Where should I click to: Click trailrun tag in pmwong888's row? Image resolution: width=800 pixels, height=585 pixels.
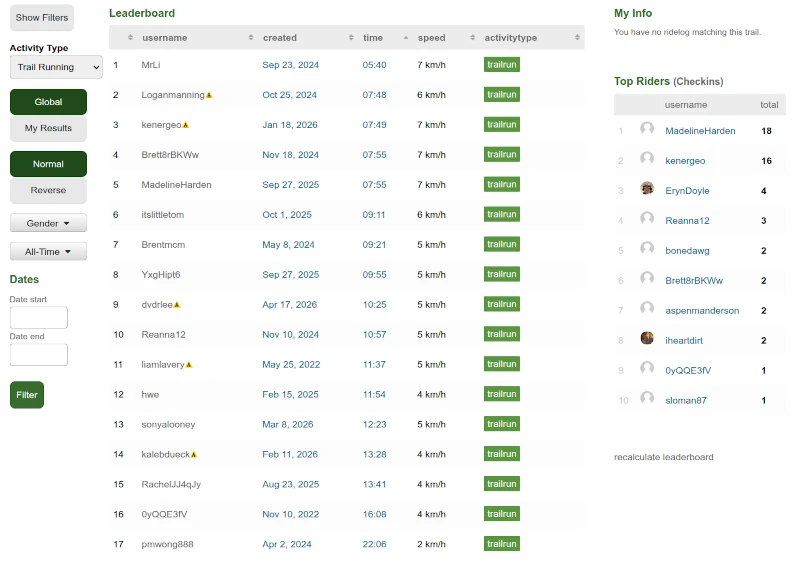click(502, 544)
